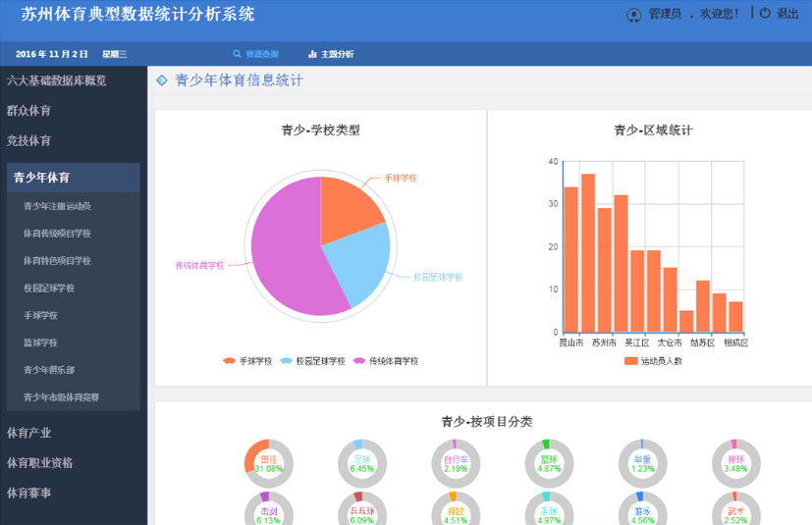Screen dimensions: 812x525
Task: Toggle 校园足球学校 legend entry under pie chart
Action: [x=312, y=361]
